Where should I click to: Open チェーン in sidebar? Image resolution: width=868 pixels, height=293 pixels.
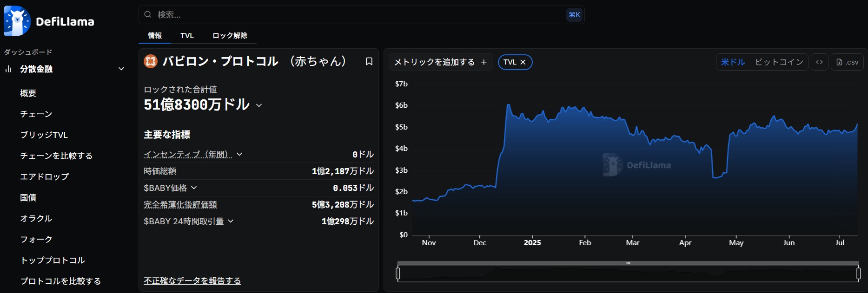coord(36,114)
